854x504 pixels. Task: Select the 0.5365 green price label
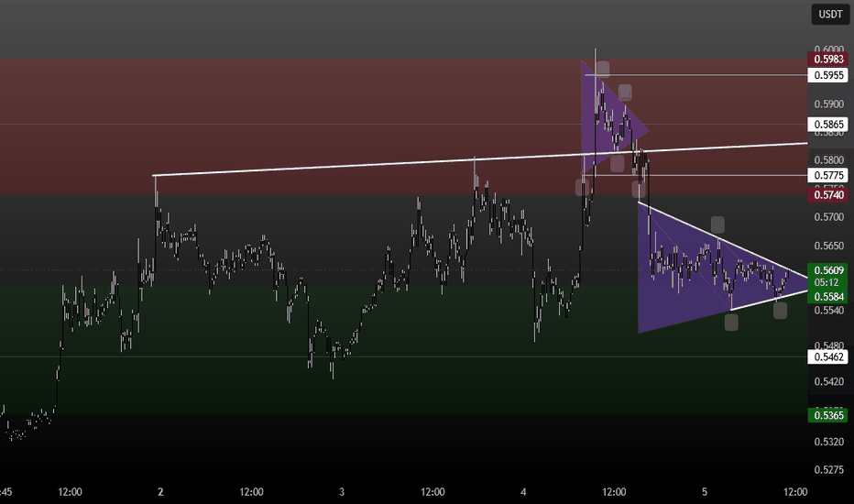coord(828,415)
